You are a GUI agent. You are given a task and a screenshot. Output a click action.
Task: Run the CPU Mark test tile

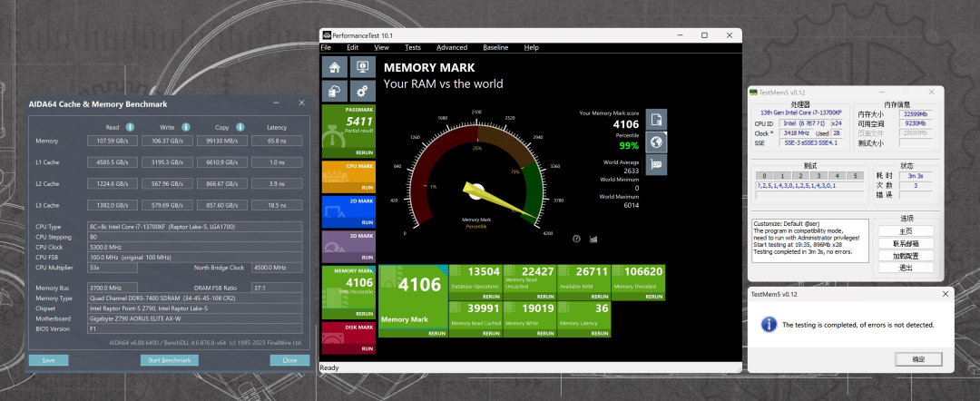(x=348, y=177)
